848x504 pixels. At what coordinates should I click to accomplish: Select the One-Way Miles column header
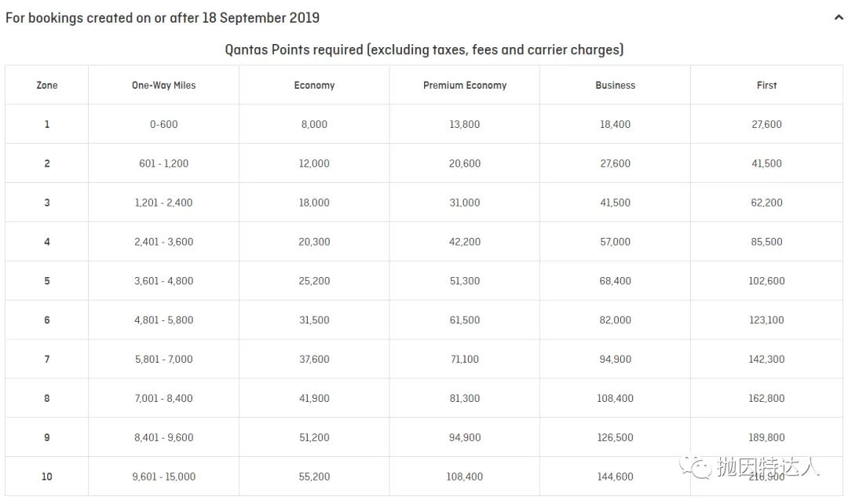[x=164, y=85]
